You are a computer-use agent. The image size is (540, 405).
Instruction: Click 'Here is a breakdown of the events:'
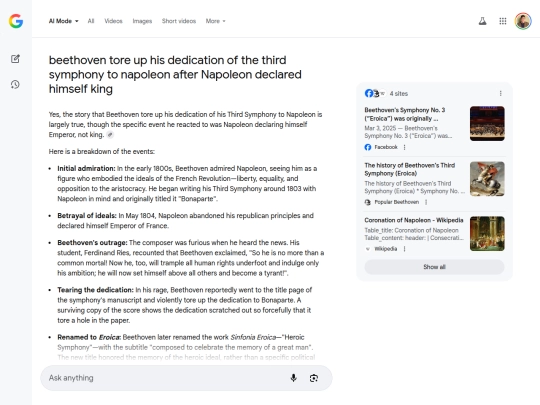102,152
